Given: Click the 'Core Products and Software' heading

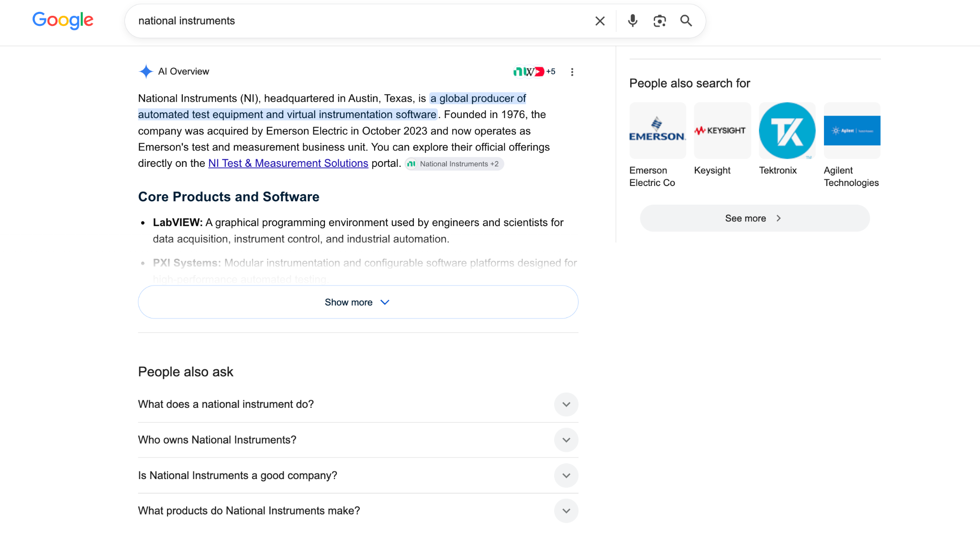Looking at the screenshot, I should click(x=229, y=197).
